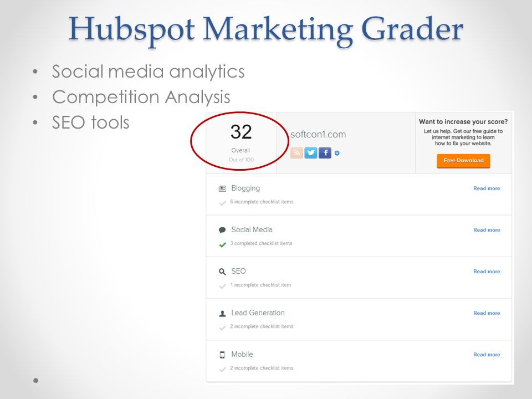This screenshot has height=399, width=532.
Task: Click the Lead Generation person icon
Action: click(x=222, y=314)
